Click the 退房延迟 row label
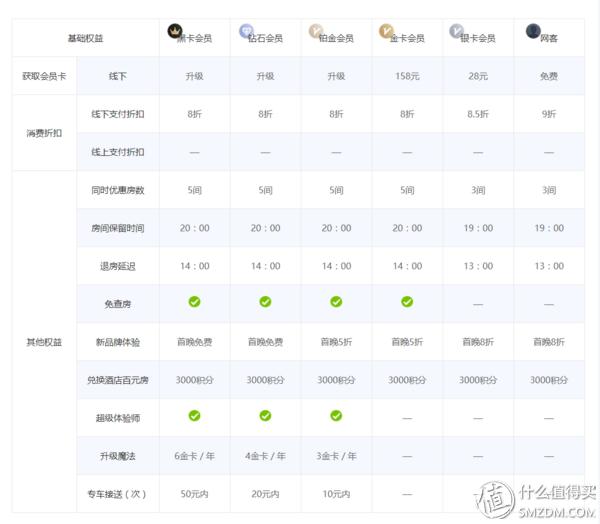The height and width of the screenshot is (524, 600). point(117,266)
